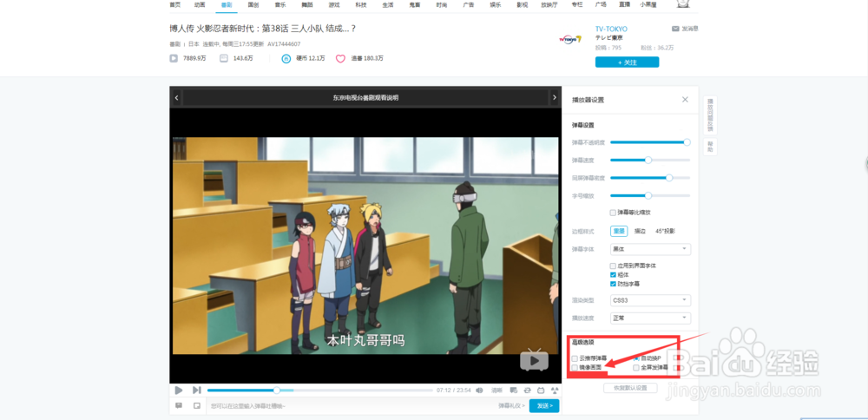Enable 应用到界面字体 checkbox
This screenshot has width=868, height=420.
point(613,266)
